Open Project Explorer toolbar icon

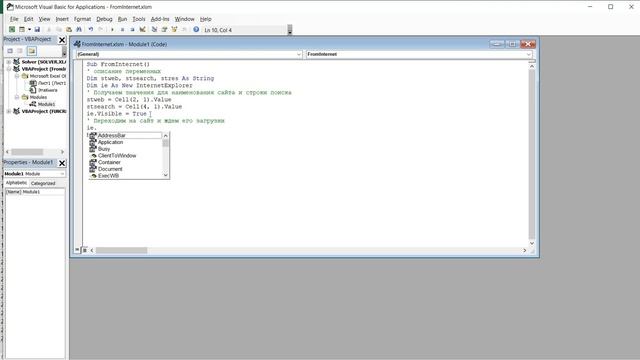154,29
